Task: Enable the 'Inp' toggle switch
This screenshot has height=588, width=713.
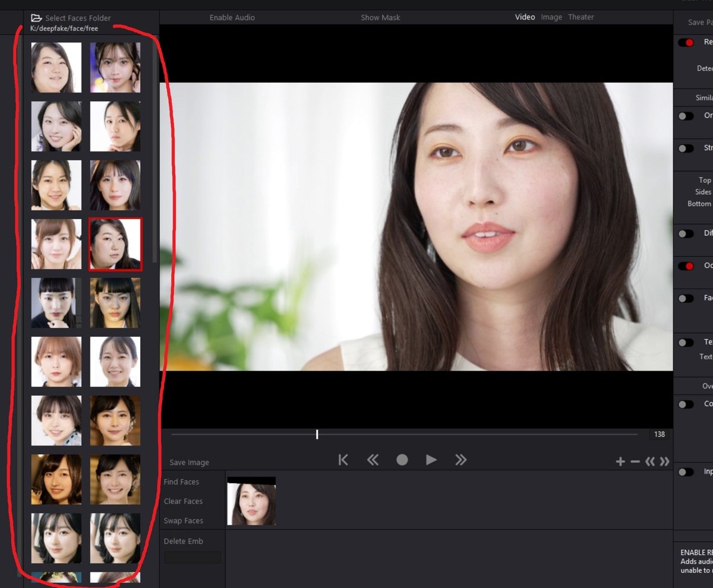Action: [x=686, y=472]
